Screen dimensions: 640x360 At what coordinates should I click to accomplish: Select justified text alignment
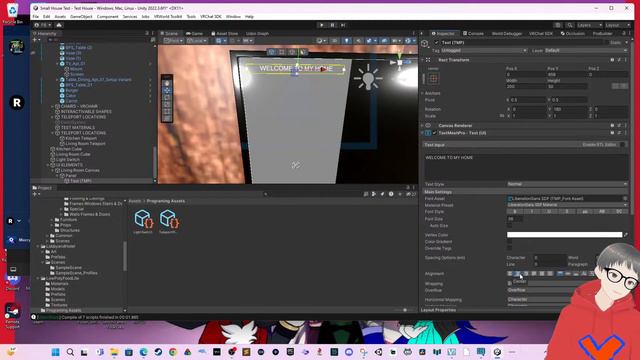tap(534, 273)
